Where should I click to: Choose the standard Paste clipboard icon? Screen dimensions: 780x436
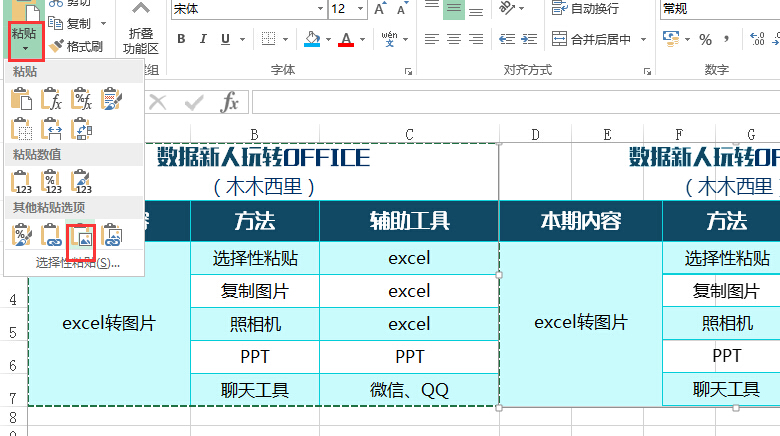[x=21, y=99]
